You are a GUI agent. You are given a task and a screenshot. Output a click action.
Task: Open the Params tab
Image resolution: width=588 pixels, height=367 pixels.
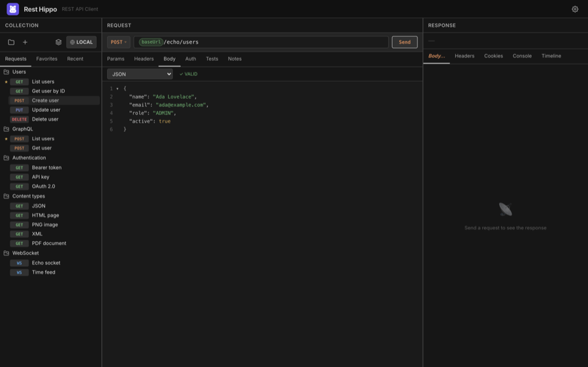pos(116,59)
